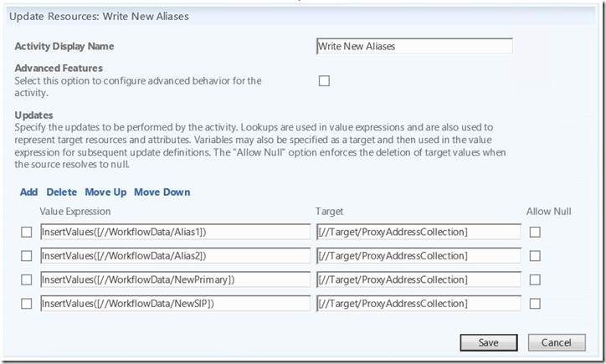The height and width of the screenshot is (364, 606).
Task: Edit the InsertValues Alias2 value expression
Action: click(175, 255)
